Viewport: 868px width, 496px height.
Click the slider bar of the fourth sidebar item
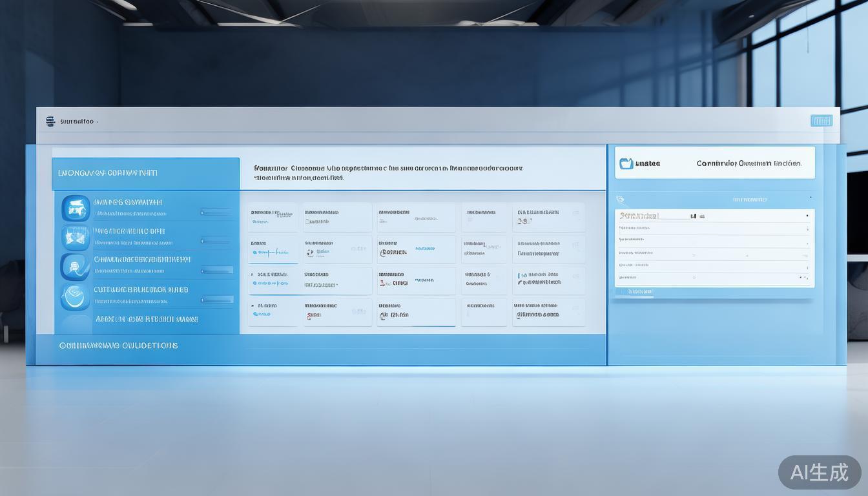coord(216,300)
